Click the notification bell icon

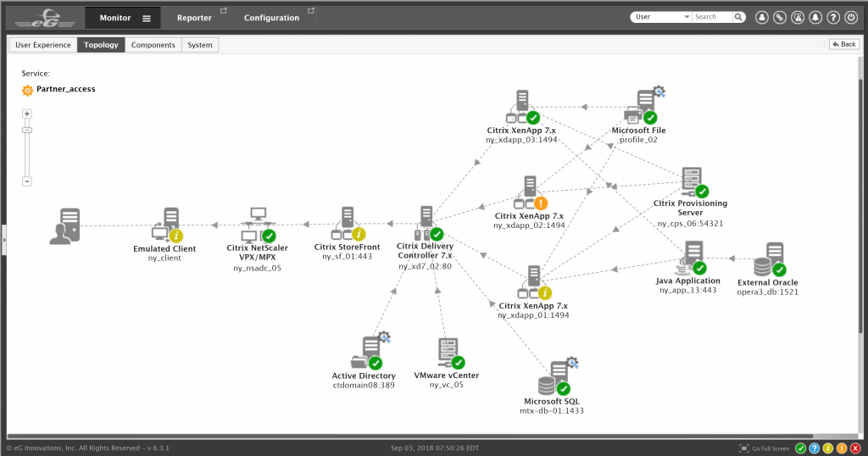pos(815,17)
